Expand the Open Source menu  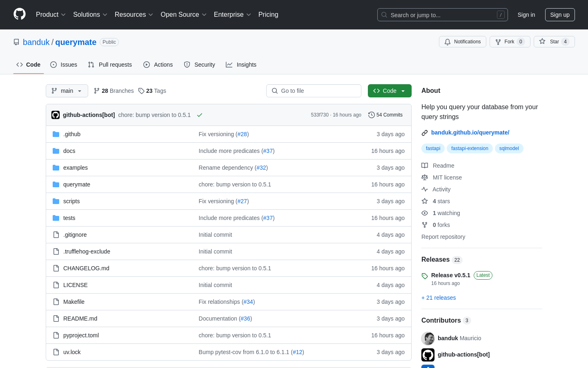(184, 15)
